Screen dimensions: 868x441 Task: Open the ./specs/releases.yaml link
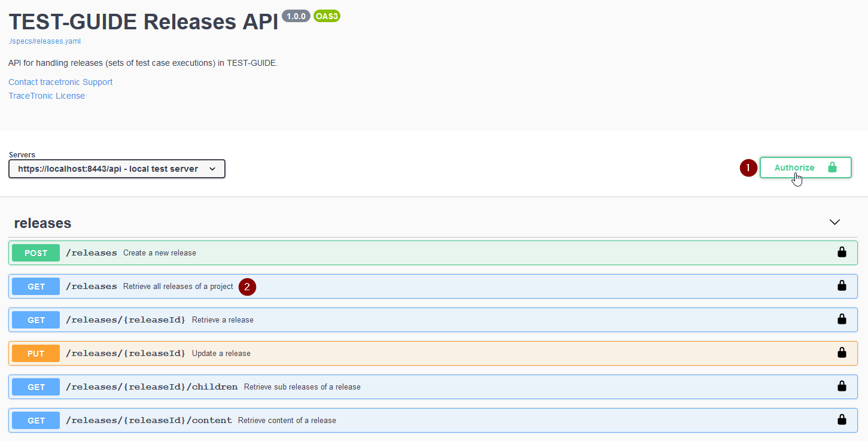[44, 41]
